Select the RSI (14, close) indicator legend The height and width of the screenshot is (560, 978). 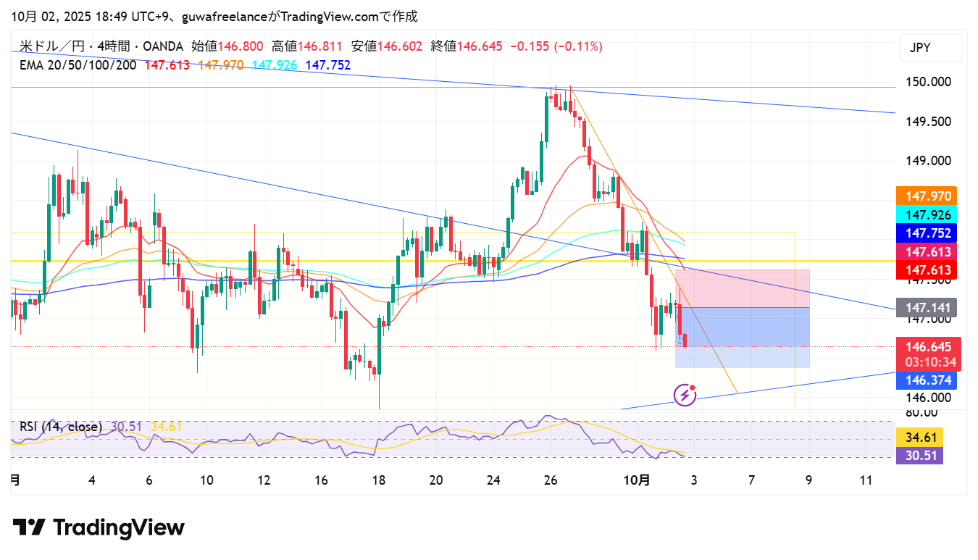61,427
